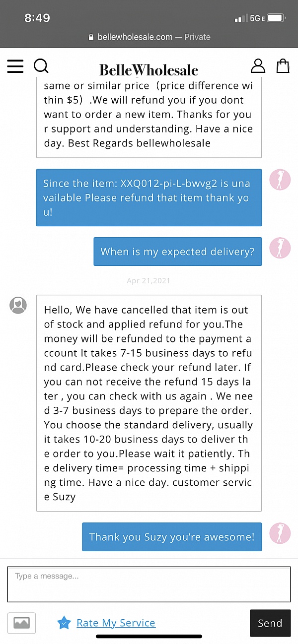Image resolution: width=298 pixels, height=644 pixels.
Task: Select your pink profile avatar beside your reply
Action: [280, 180]
